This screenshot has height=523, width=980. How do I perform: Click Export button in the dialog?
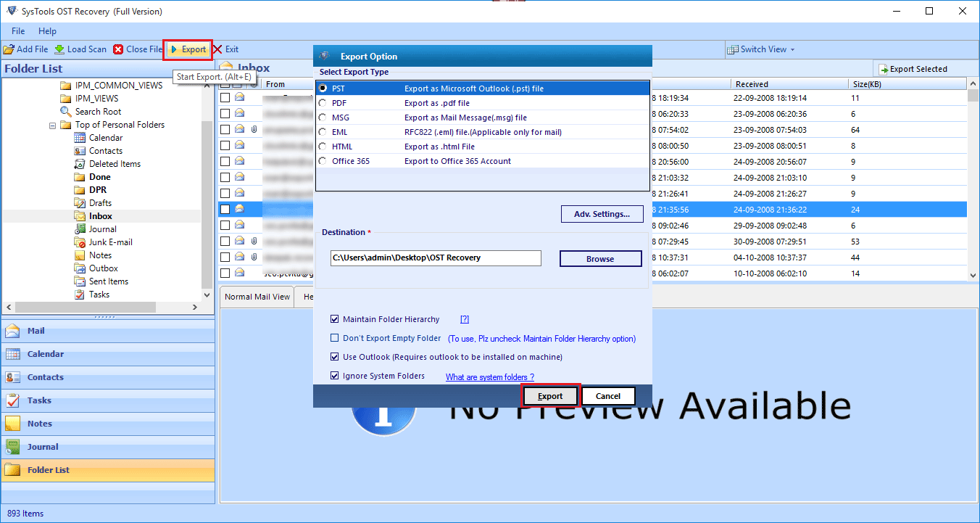point(550,396)
